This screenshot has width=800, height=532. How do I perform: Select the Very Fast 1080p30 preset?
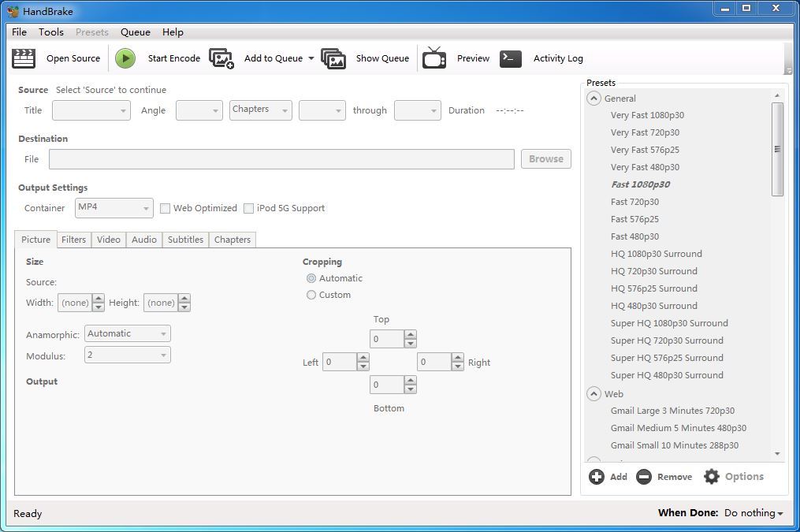(647, 115)
